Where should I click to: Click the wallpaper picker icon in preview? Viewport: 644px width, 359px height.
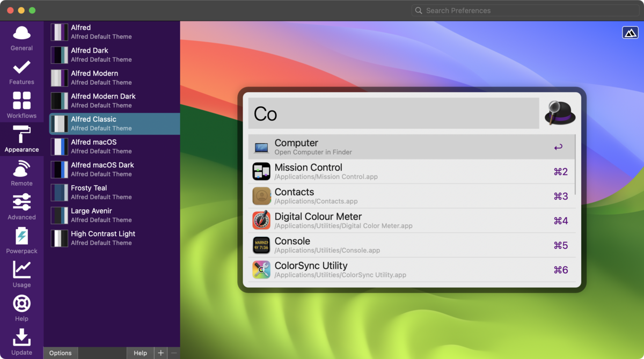(x=630, y=33)
